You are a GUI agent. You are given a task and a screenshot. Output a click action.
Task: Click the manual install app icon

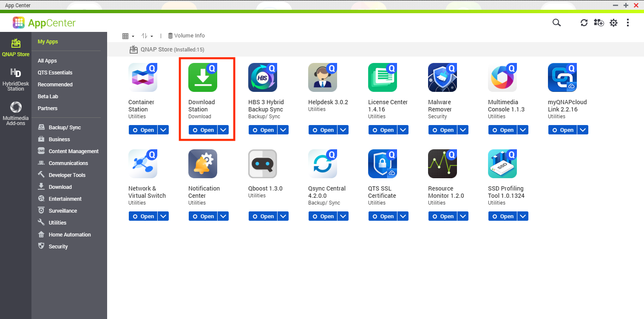(599, 23)
